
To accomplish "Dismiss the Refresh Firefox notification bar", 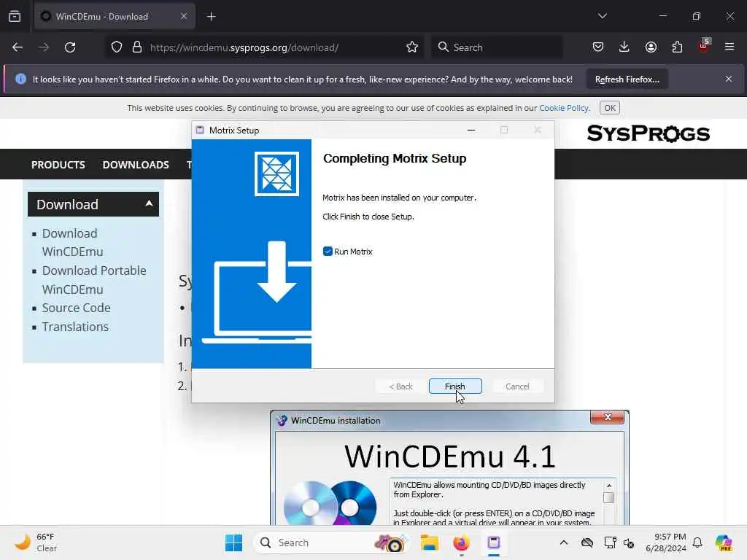I will (729, 79).
